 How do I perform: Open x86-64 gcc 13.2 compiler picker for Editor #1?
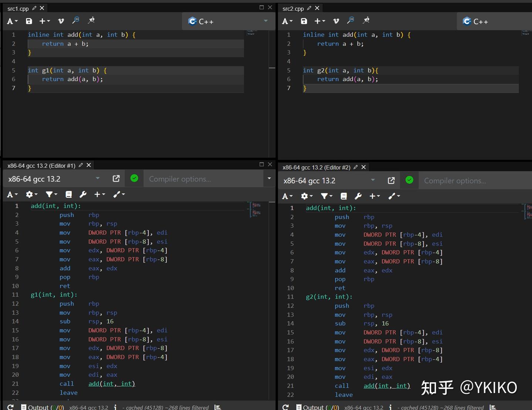point(54,179)
